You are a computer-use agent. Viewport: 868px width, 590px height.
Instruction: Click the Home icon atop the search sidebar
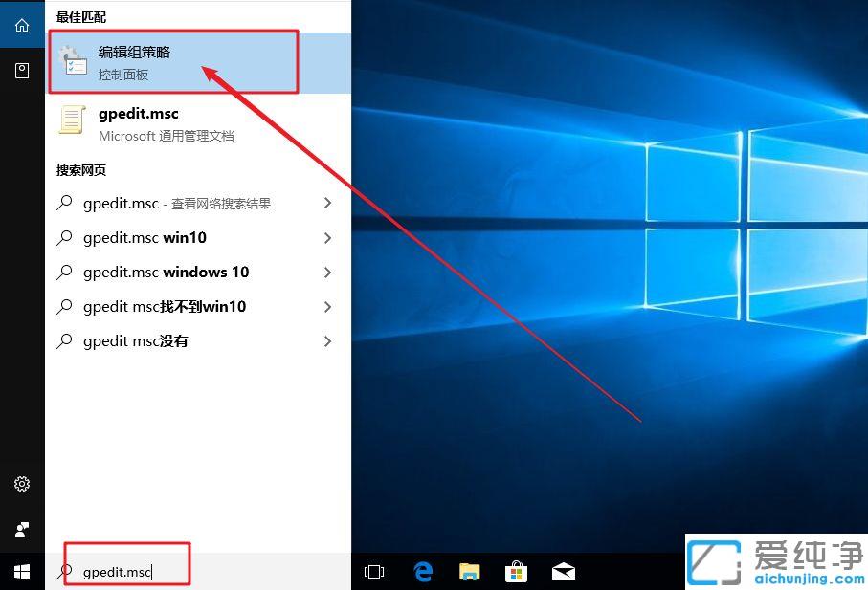tap(21, 23)
